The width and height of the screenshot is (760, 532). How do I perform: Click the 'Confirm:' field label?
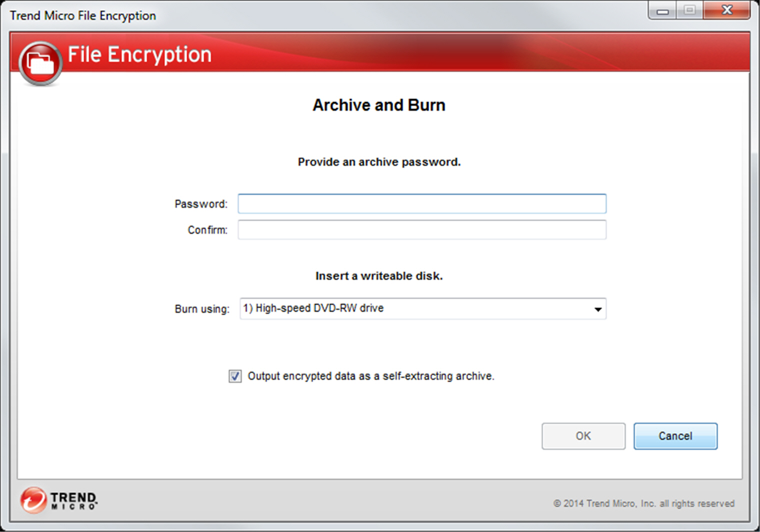coord(207,230)
